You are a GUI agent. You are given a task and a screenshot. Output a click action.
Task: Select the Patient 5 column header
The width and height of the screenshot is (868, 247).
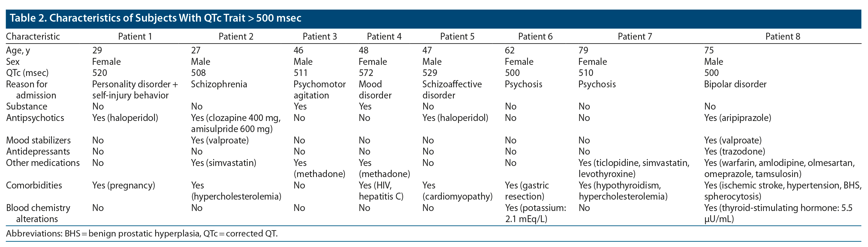pos(457,36)
